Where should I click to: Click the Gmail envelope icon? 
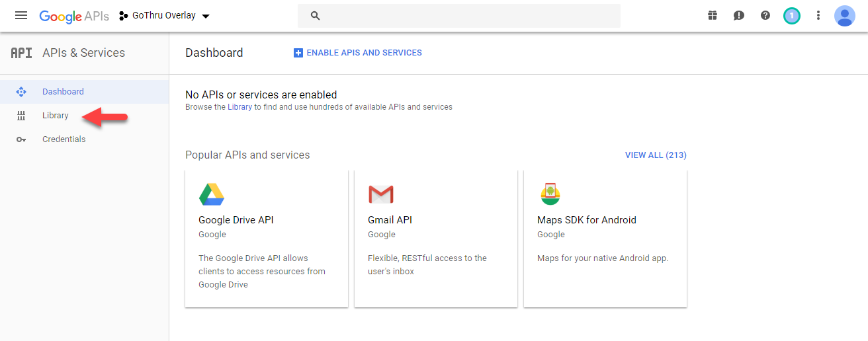pyautogui.click(x=381, y=194)
